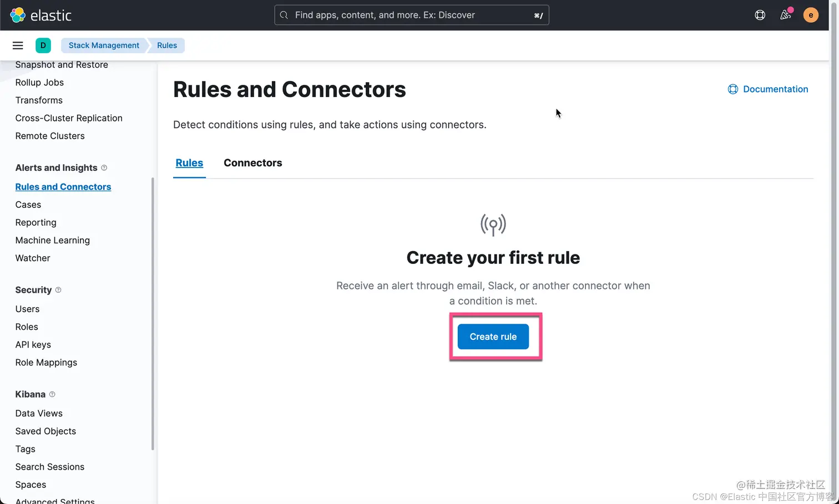
Task: Click the Create rule button
Action: tap(493, 337)
